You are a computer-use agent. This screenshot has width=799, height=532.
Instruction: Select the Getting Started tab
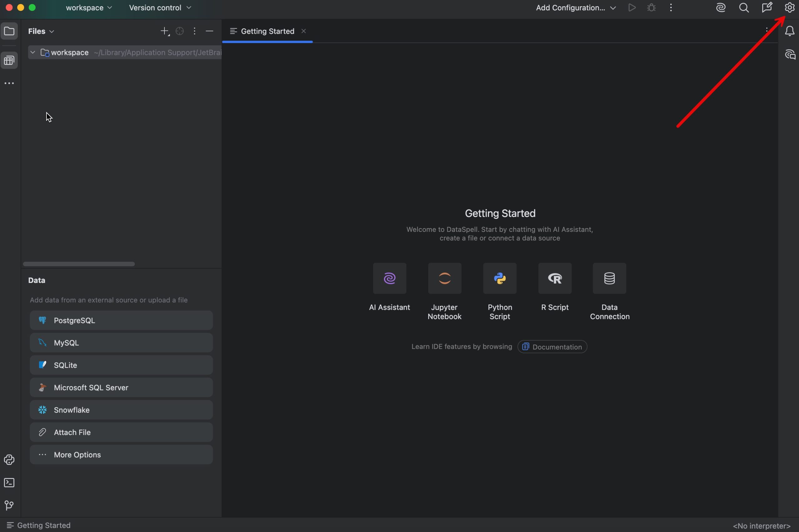[267, 31]
